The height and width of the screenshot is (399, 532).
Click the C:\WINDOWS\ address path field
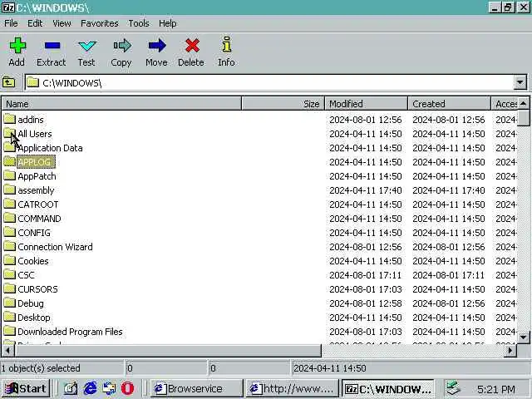269,82
